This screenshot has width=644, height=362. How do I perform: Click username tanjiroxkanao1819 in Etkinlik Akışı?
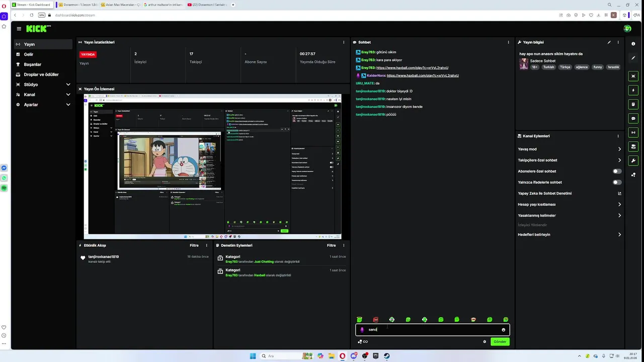104,257
